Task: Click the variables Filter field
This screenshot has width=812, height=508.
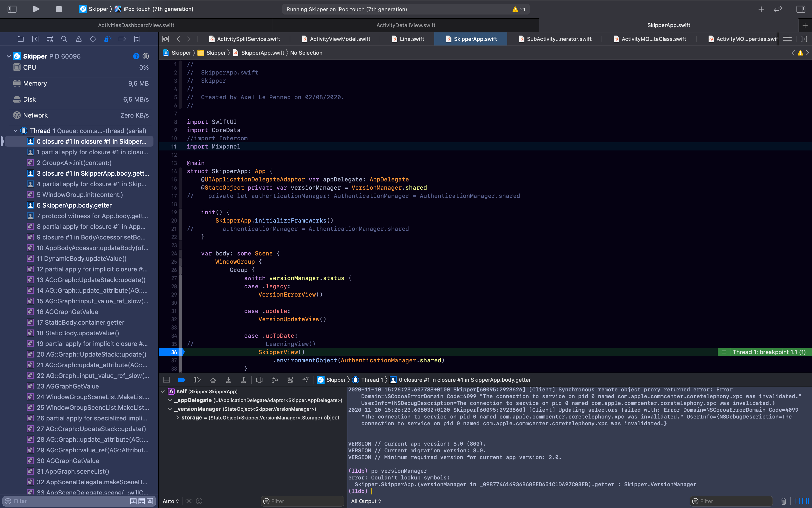Action: pos(302,501)
